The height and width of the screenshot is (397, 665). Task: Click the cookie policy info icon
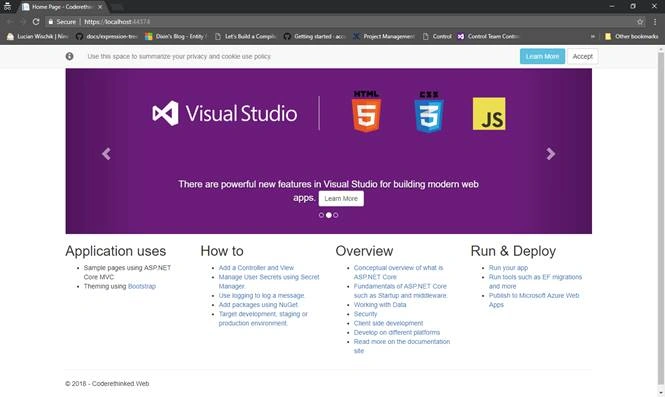click(x=70, y=56)
